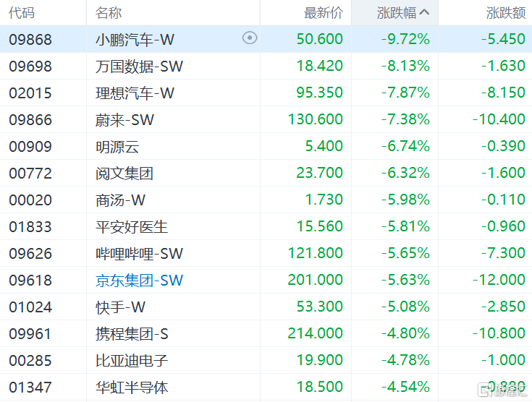
Task: Click the -5.08% change value
Action: coord(406,307)
